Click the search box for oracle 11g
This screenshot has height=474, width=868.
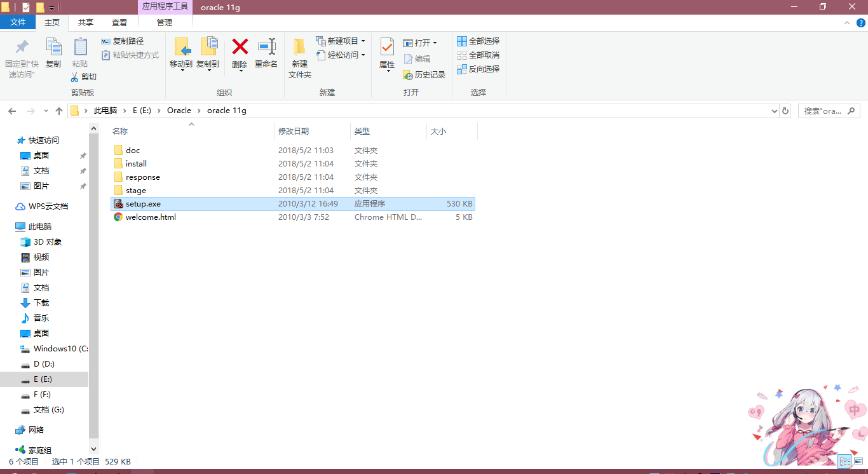click(829, 111)
